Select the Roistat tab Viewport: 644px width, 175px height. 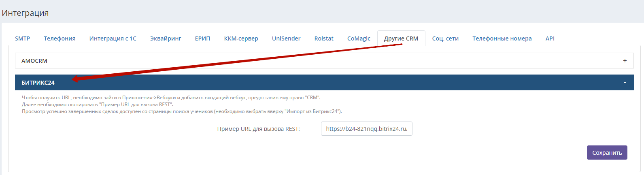click(x=324, y=38)
